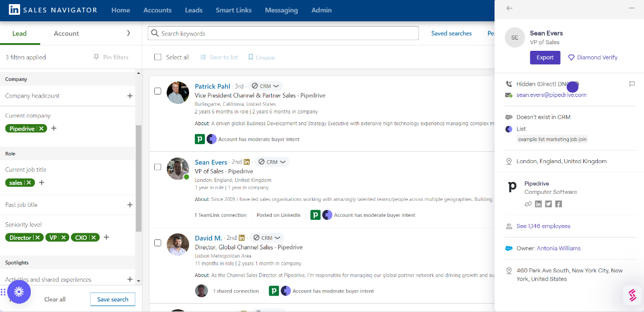Viewport: 644px width, 312px height.
Task: Click the LinkedIn Sales Navigator logo
Action: (x=53, y=10)
